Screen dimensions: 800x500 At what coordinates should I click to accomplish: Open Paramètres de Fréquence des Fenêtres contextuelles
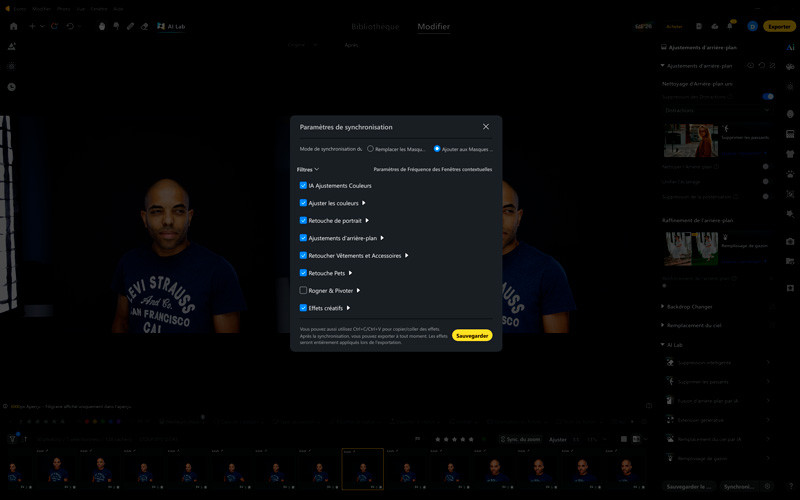click(x=433, y=169)
